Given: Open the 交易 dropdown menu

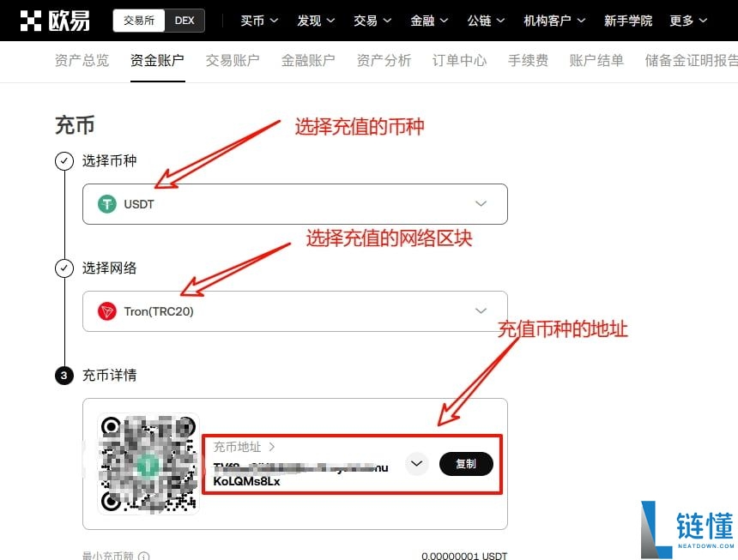Looking at the screenshot, I should [x=372, y=21].
